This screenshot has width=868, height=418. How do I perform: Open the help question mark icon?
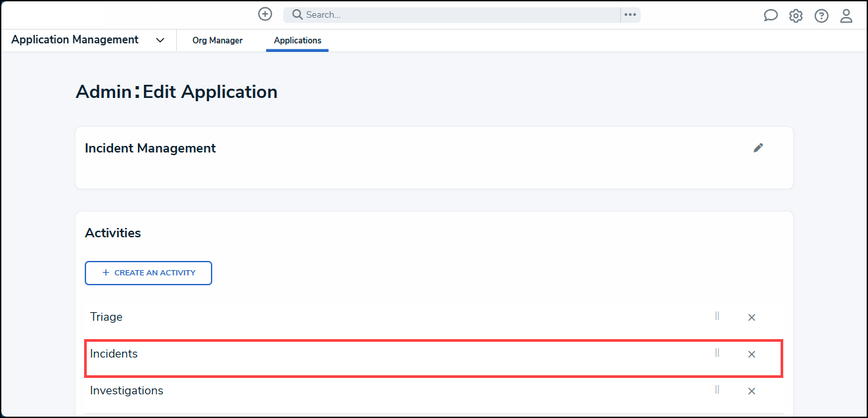(x=821, y=16)
